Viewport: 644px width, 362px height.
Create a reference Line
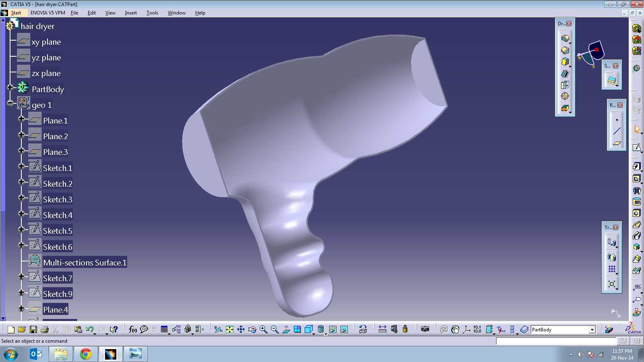click(617, 131)
